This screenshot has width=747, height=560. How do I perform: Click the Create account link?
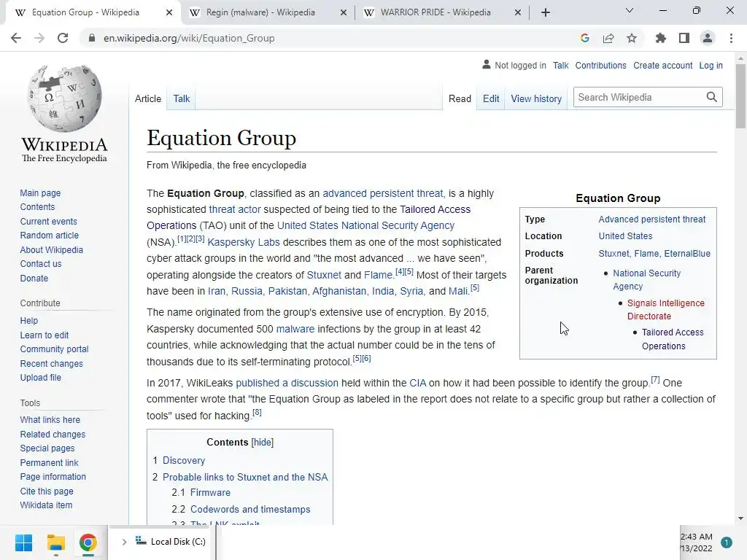point(662,65)
